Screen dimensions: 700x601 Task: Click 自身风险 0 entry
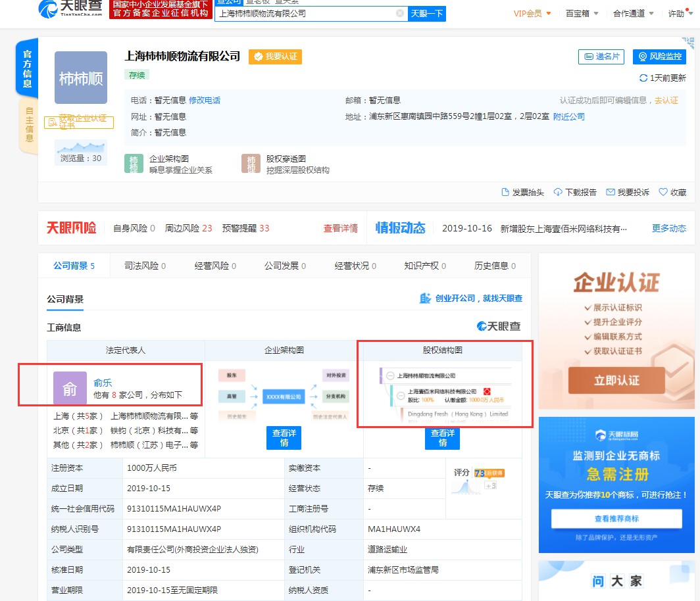[134, 228]
